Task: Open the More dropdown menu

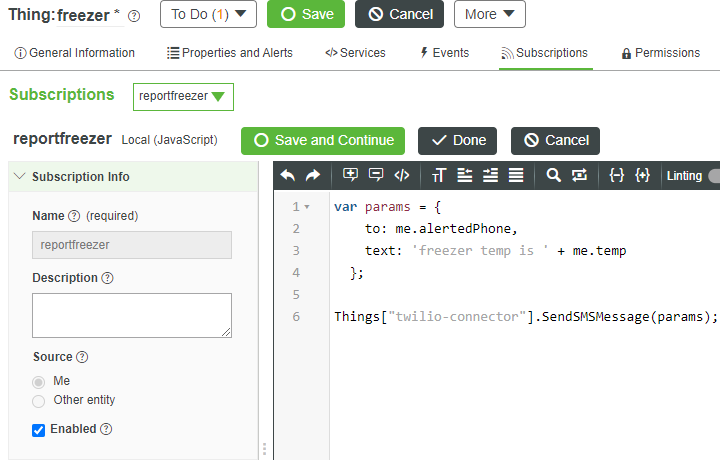Action: 489,15
